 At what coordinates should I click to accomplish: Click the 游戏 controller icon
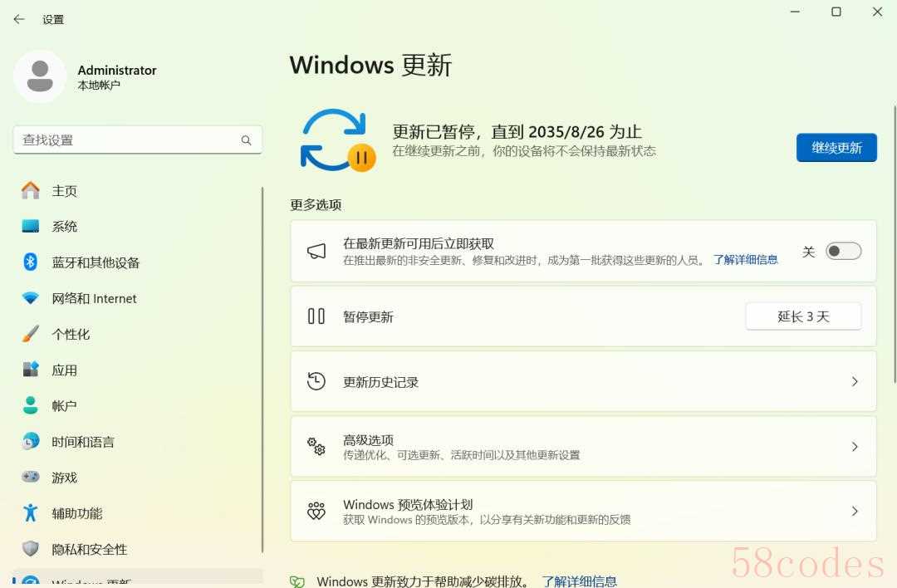point(31,477)
